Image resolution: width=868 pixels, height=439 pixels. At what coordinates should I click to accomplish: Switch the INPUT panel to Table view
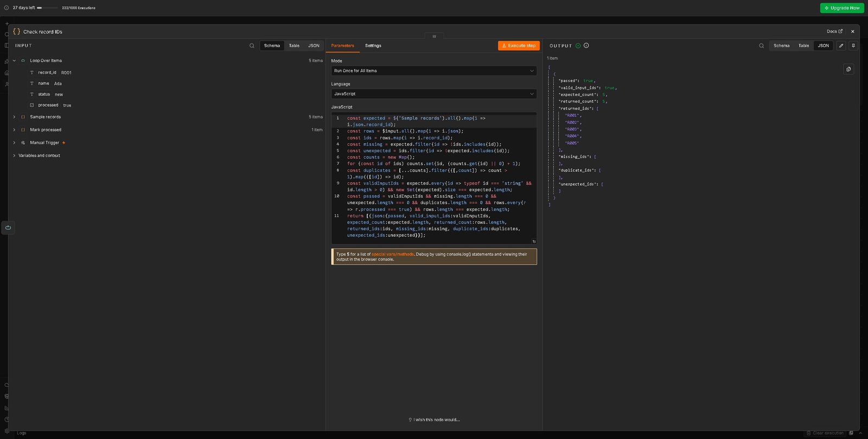294,46
